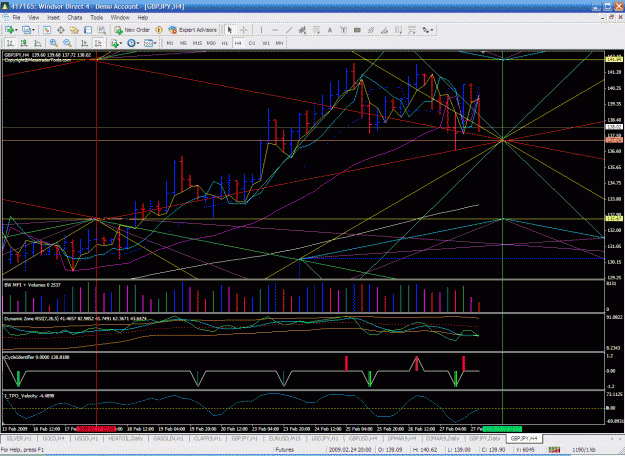Open the Tools menu
The image size is (625, 456).
(96, 18)
